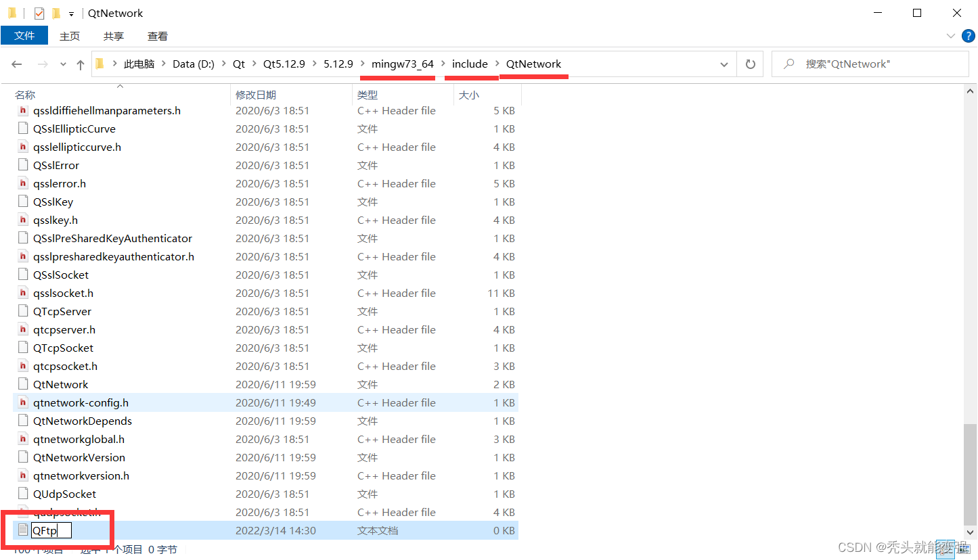Click the Back navigation arrow

click(x=17, y=64)
